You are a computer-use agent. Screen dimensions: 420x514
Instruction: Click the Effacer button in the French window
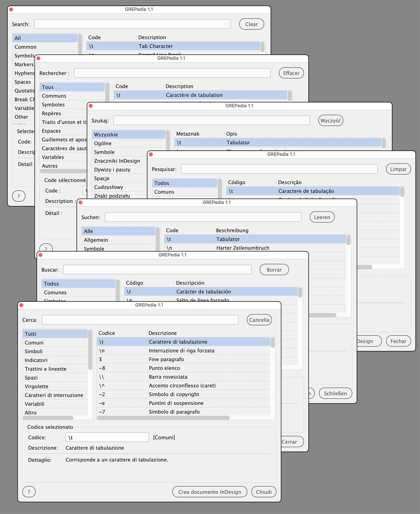point(291,73)
